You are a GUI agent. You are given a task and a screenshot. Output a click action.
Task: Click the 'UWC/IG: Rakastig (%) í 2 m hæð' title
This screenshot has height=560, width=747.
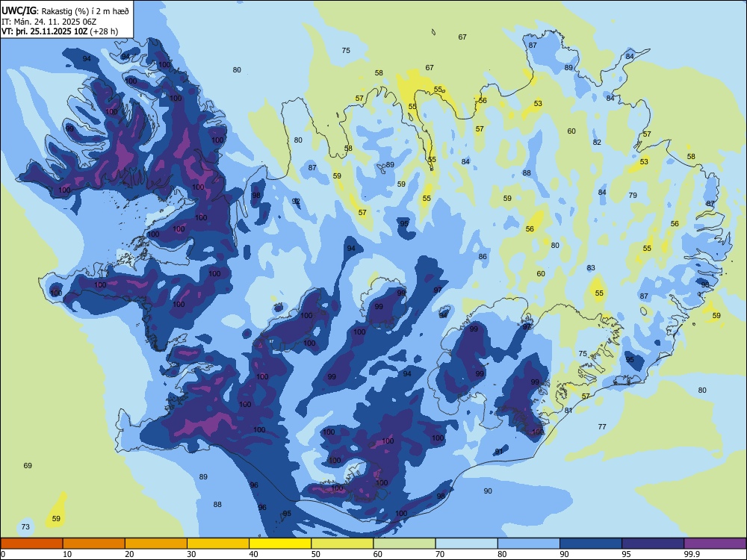coord(65,10)
